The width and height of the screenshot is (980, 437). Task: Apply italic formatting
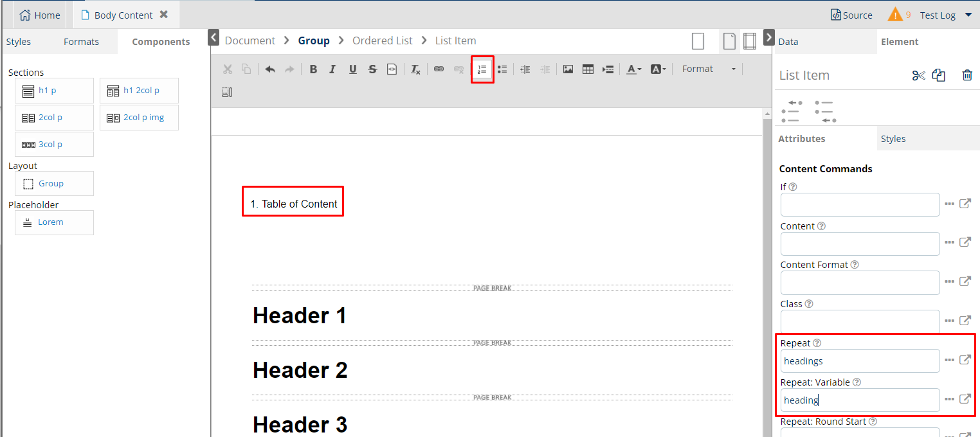pyautogui.click(x=332, y=69)
